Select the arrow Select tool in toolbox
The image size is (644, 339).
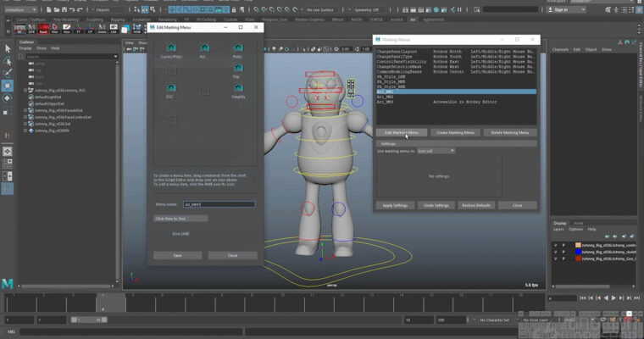point(8,48)
